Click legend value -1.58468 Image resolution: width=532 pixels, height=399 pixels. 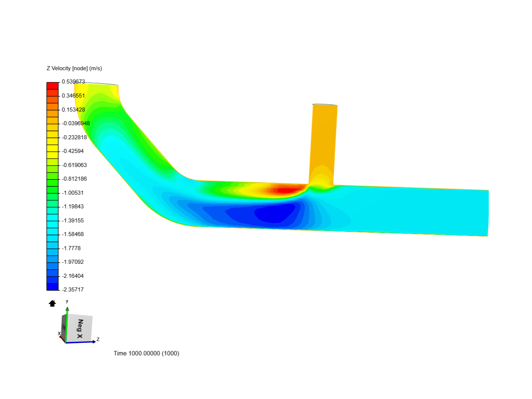[x=73, y=234]
